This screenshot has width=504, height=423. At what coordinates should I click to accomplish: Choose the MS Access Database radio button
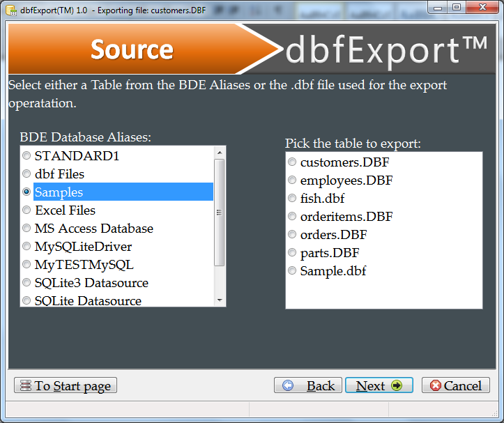click(26, 228)
